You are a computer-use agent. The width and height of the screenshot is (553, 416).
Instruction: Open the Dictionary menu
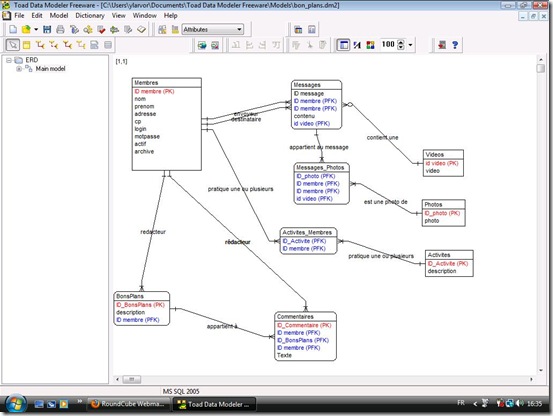coord(90,16)
